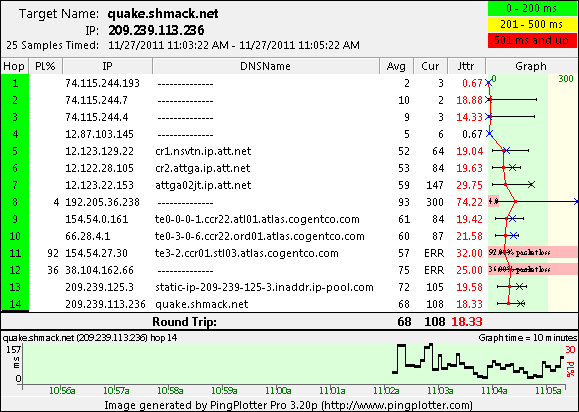Click IP address 192.205.36.238
This screenshot has height=412, width=579.
click(102, 202)
